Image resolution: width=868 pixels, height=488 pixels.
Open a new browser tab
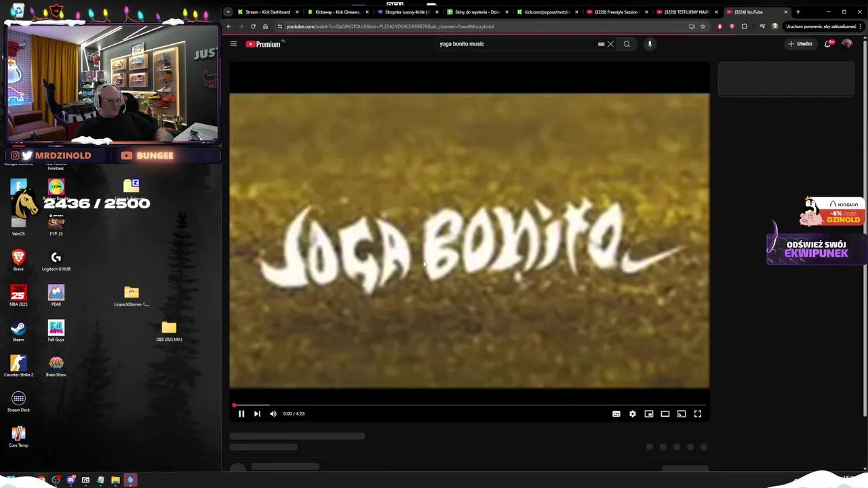coord(797,12)
